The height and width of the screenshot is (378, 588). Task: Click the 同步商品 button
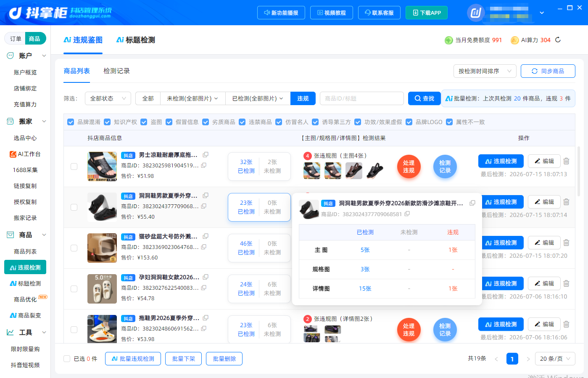[x=548, y=71]
